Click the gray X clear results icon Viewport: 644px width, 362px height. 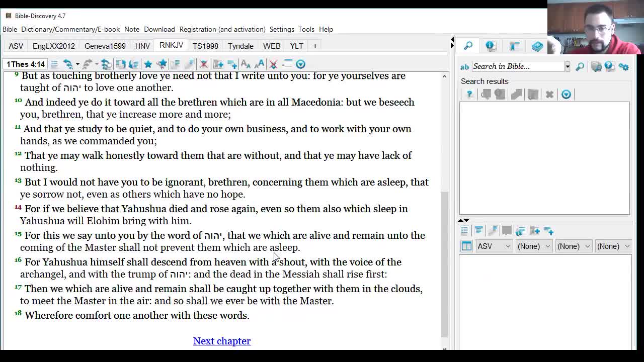pyautogui.click(x=549, y=95)
